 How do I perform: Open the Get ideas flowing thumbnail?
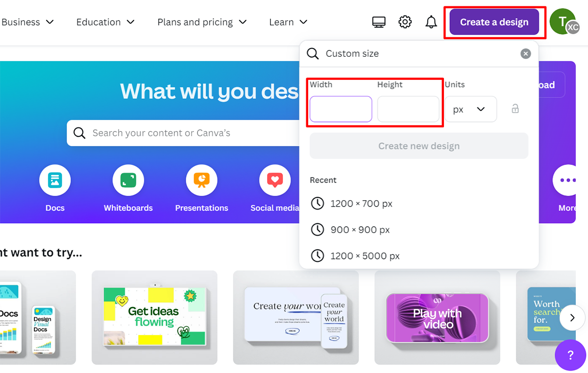pyautogui.click(x=154, y=317)
